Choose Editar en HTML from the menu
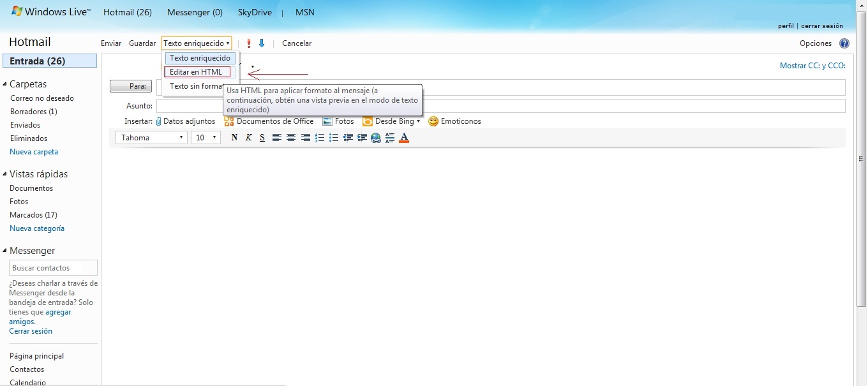868x386 pixels. click(x=197, y=72)
